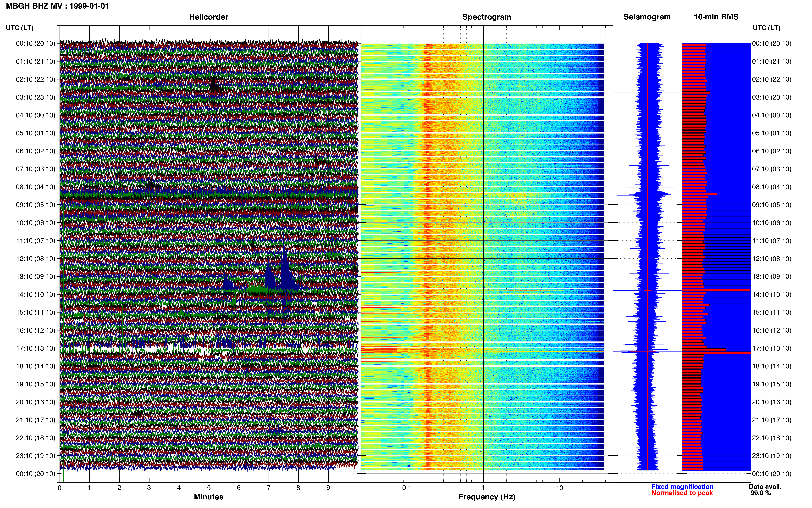Click '19:10 (15:10)' on the RMS-side time axis
Viewport: 812px width, 508px height.
point(772,384)
